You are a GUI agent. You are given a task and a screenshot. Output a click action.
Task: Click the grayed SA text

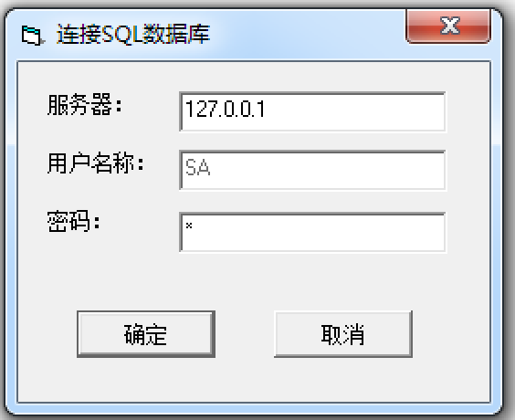[x=197, y=167]
